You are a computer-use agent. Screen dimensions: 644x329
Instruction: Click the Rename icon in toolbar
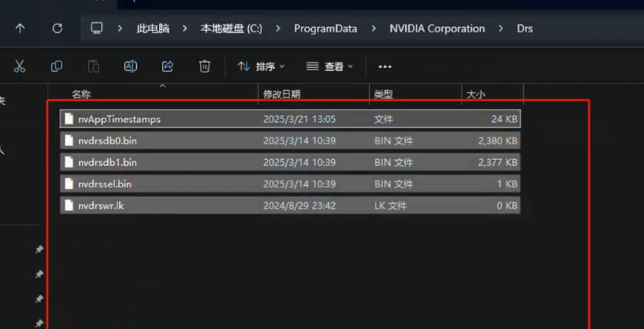(130, 66)
